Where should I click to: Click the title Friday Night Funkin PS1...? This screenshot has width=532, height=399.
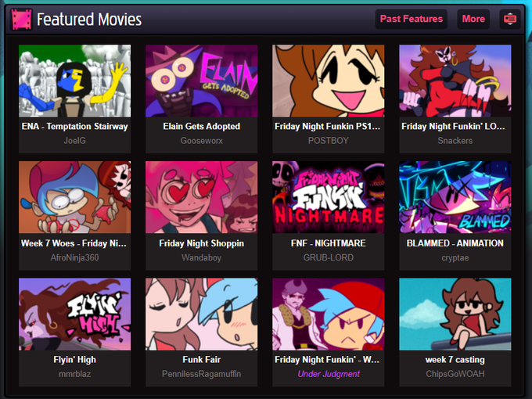pos(328,127)
